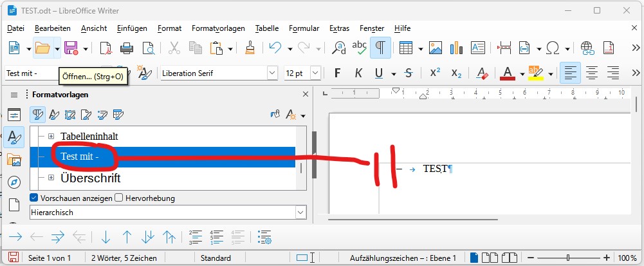The height and width of the screenshot is (266, 644).
Task: Toggle paragraph styles view in Formatvorlagen
Action: pyautogui.click(x=38, y=115)
